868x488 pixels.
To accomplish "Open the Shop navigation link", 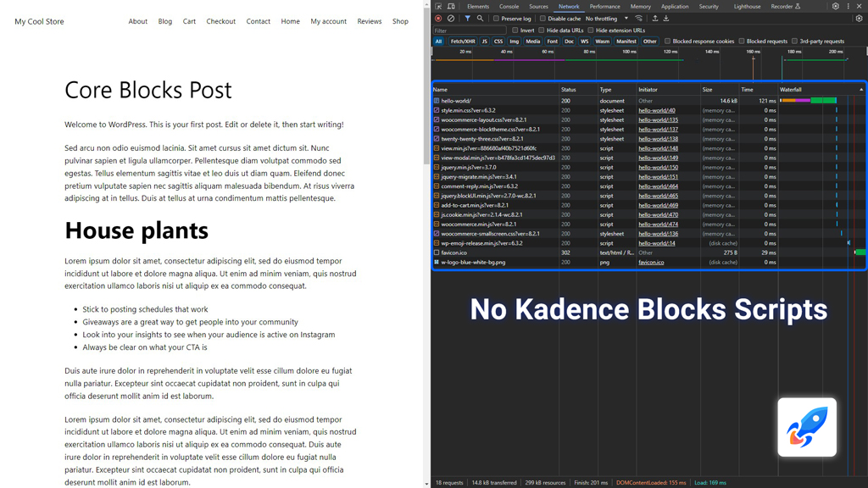I will click(400, 21).
